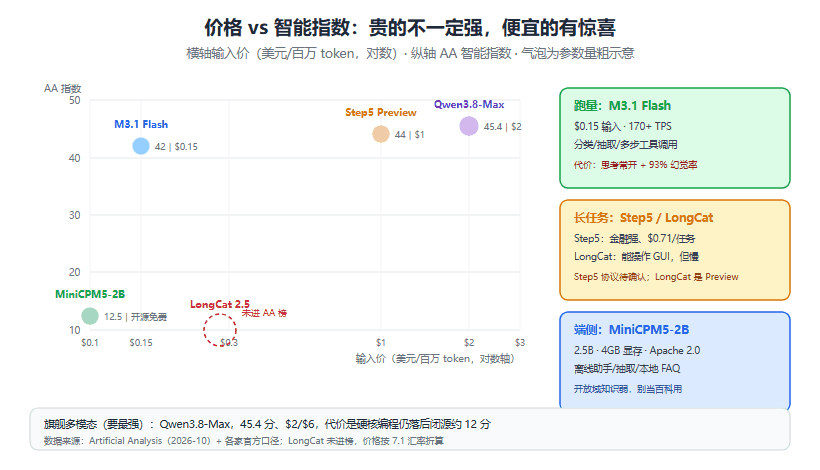Click the x-axis title '输入价（美元/百万 token，对数轴）'
The width and height of the screenshot is (820, 470).
pos(438,359)
